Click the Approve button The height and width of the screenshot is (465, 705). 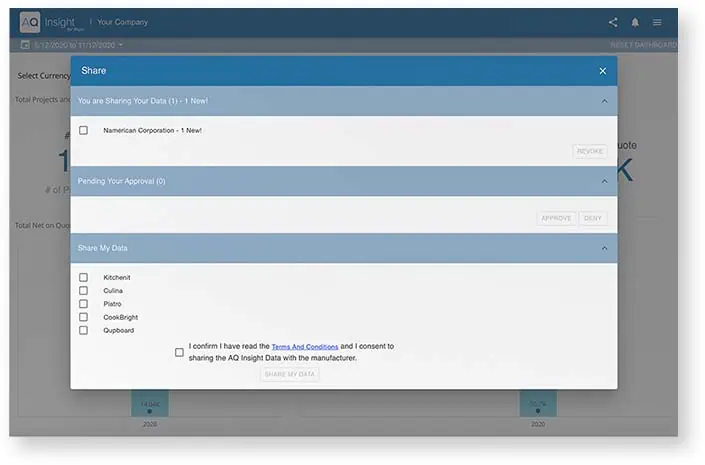(x=556, y=219)
